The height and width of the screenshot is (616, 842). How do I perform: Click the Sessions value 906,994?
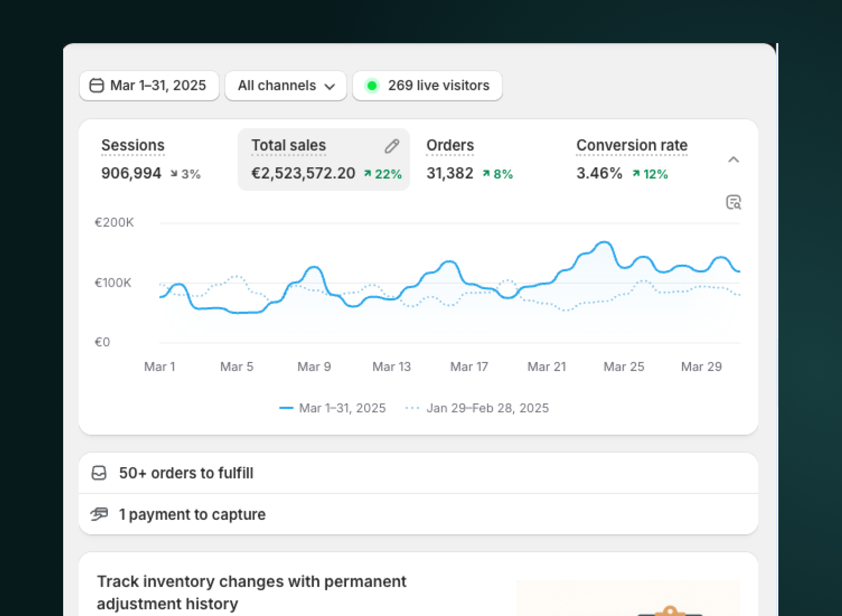tap(131, 173)
